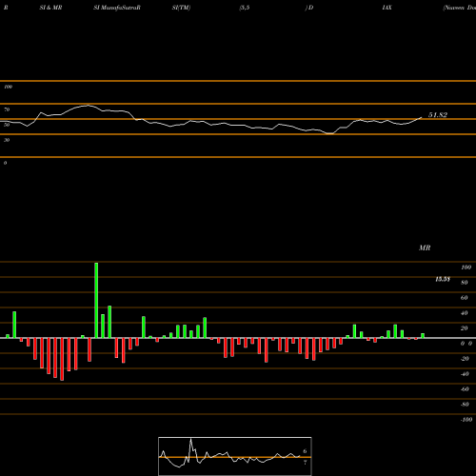The image size is (476, 476).
Task: Click the 'SI & MR' header text
Action: [x=50, y=8]
